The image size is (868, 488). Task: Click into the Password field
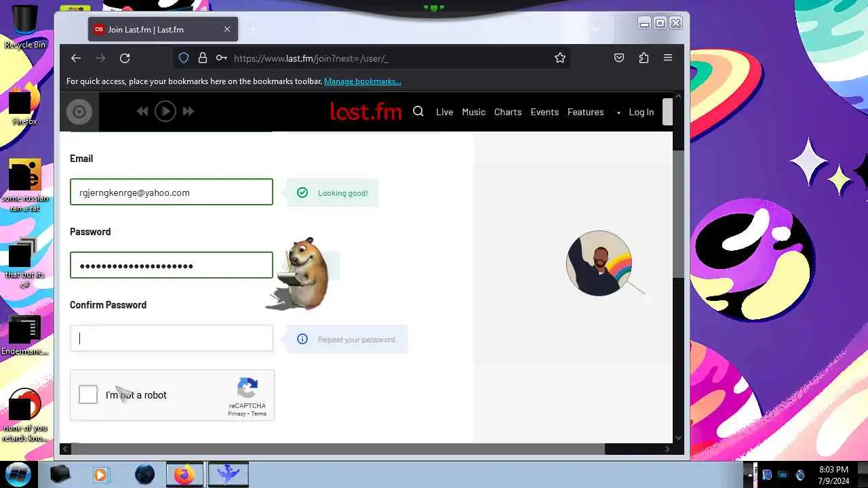172,266
